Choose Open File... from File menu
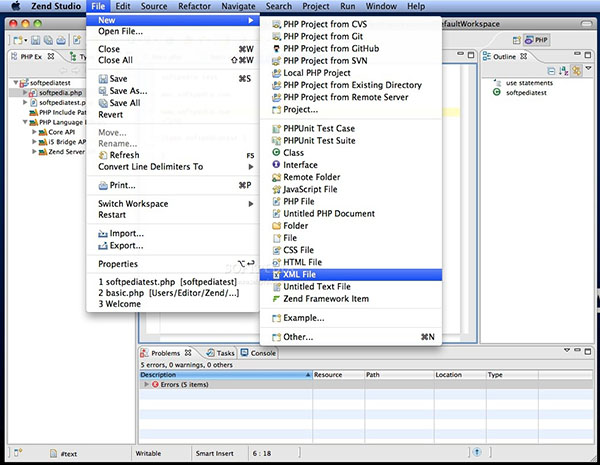The height and width of the screenshot is (465, 600). (x=173, y=31)
